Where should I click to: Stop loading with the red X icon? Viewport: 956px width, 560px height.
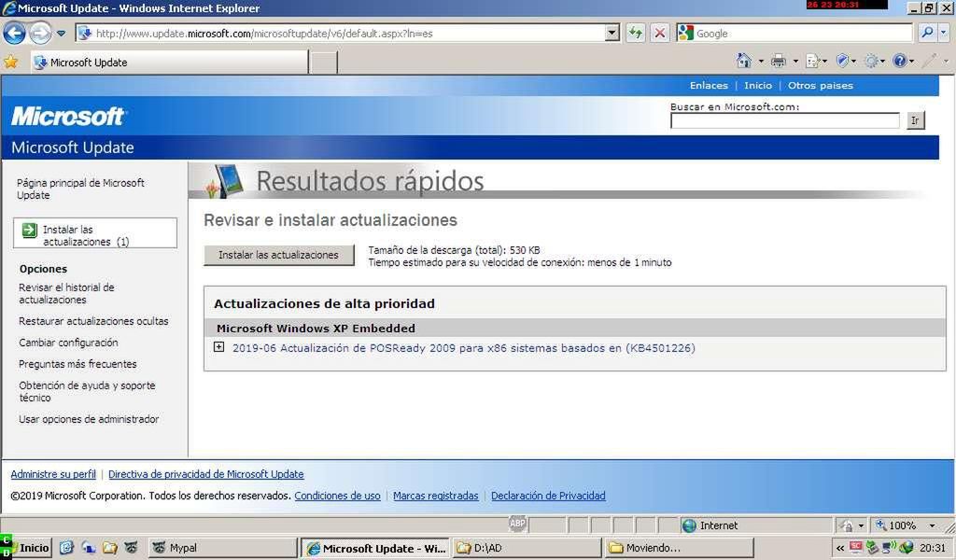[x=660, y=34]
